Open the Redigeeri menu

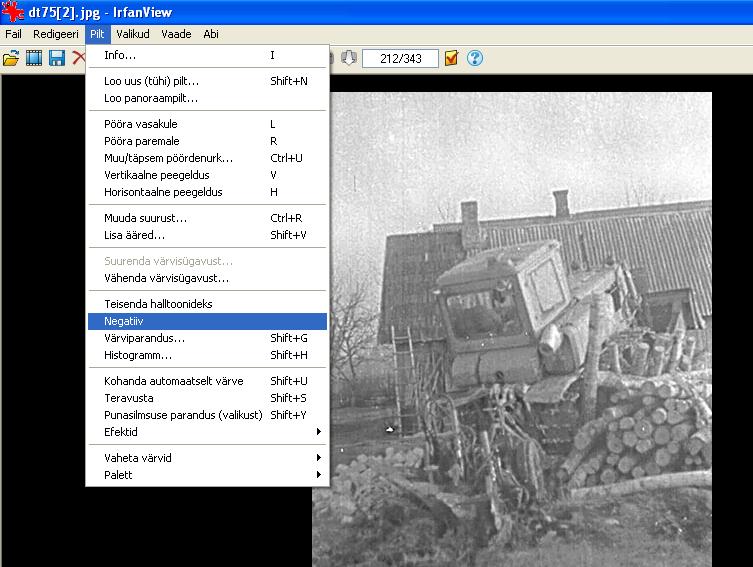(x=55, y=34)
